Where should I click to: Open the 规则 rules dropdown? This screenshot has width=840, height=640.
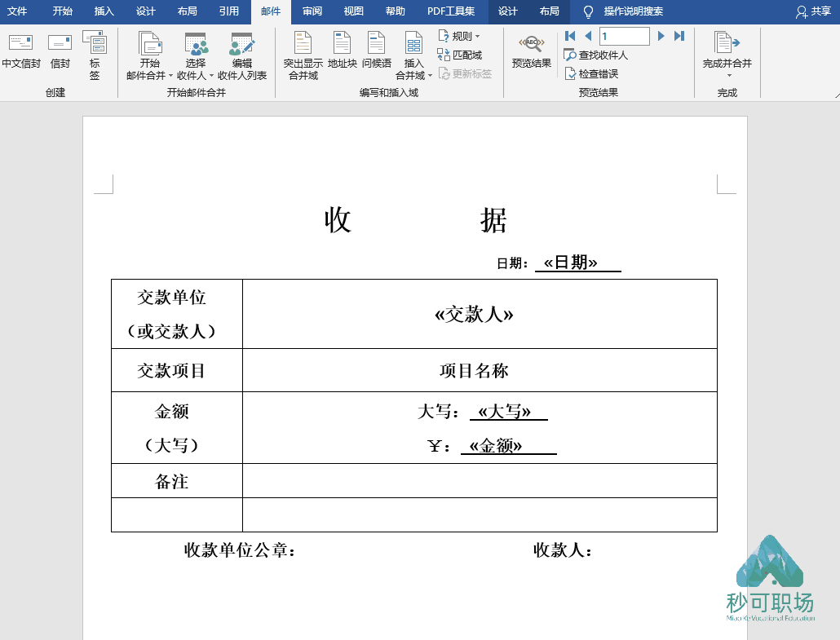tap(459, 36)
